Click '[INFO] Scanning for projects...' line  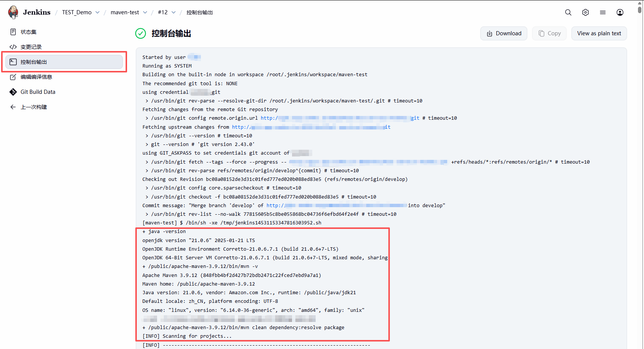(x=187, y=336)
